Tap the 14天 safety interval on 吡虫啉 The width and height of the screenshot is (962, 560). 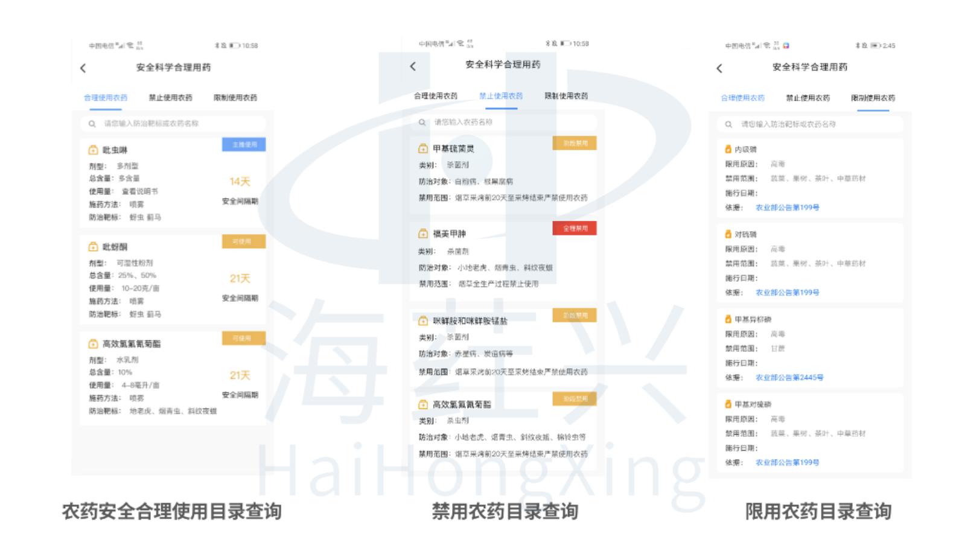240,182
